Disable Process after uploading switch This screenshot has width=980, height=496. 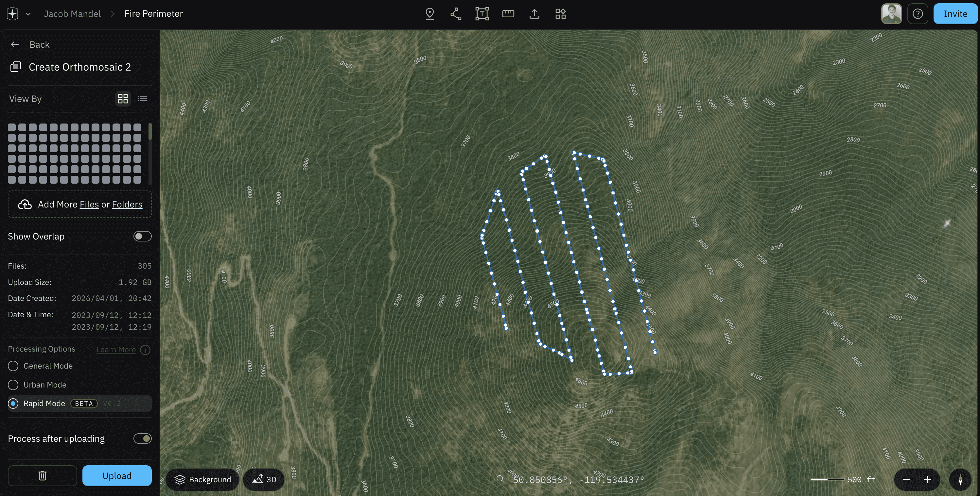coord(142,438)
